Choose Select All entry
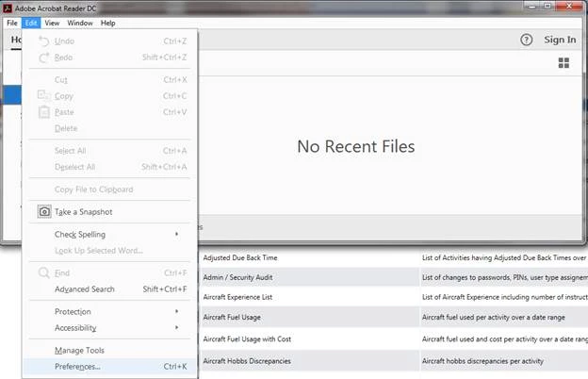The height and width of the screenshot is (379, 588). (x=109, y=151)
